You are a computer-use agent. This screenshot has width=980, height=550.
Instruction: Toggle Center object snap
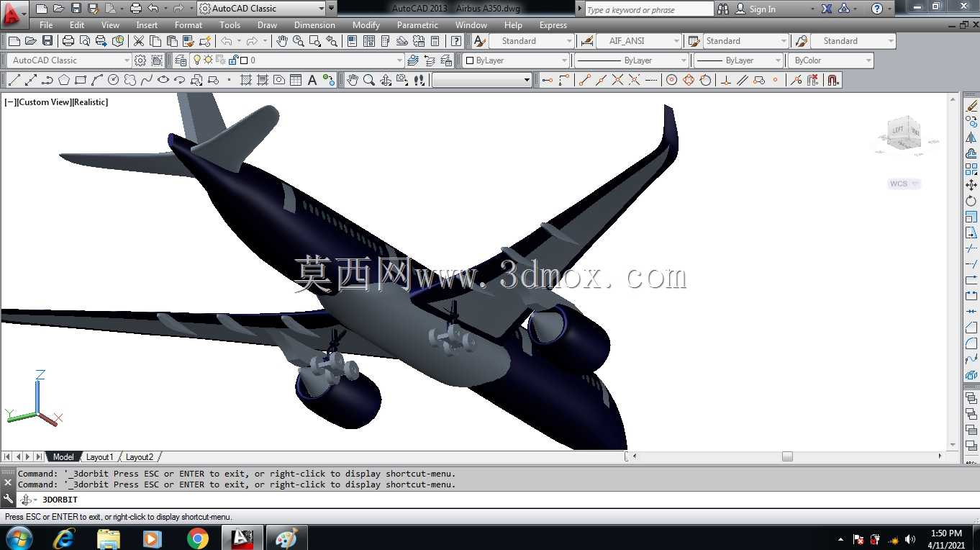click(x=671, y=80)
